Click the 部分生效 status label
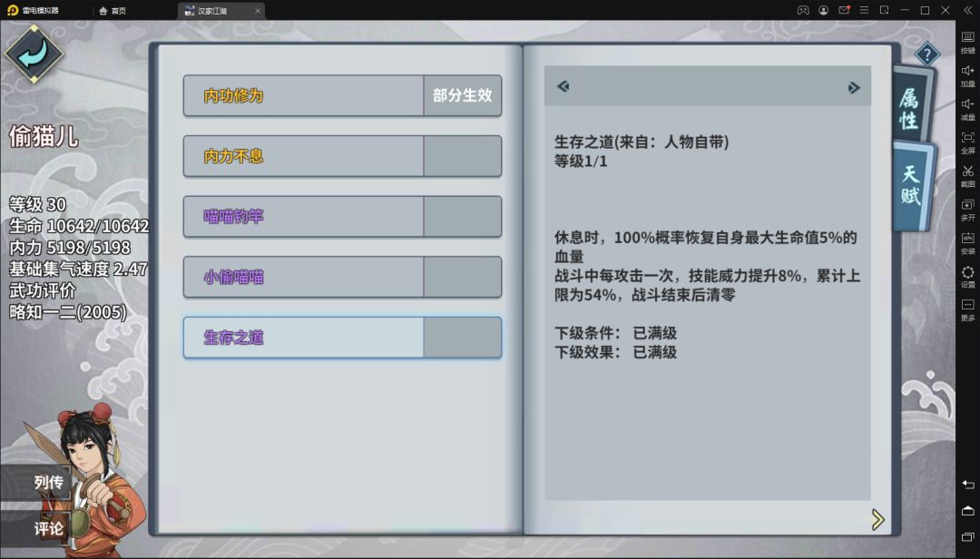This screenshot has width=980, height=559. coord(463,95)
